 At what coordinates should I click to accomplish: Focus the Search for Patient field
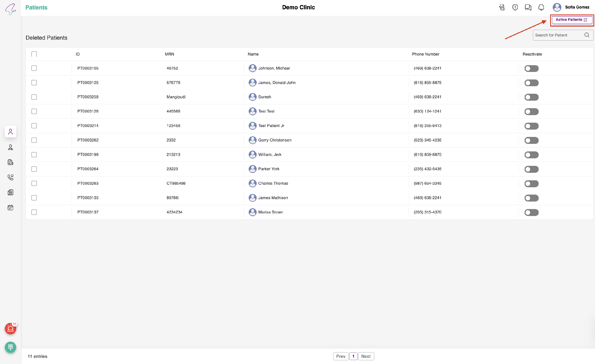click(558, 35)
